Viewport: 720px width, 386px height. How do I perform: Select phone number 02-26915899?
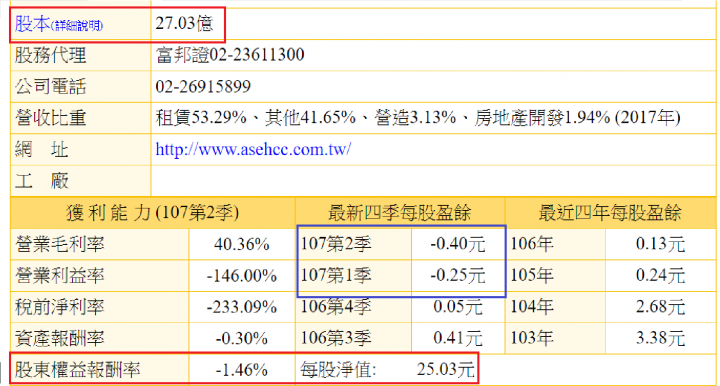pyautogui.click(x=203, y=87)
